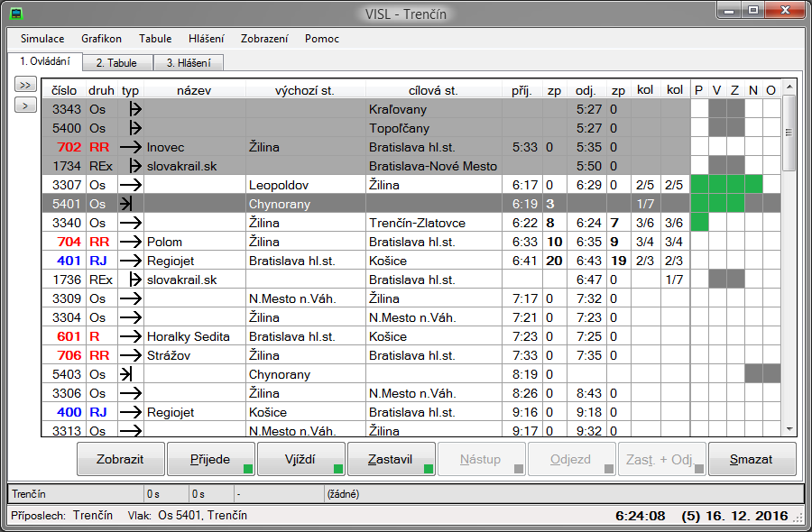Switch to the 3. Hlášení tab
The width and height of the screenshot is (812, 532).
[188, 63]
